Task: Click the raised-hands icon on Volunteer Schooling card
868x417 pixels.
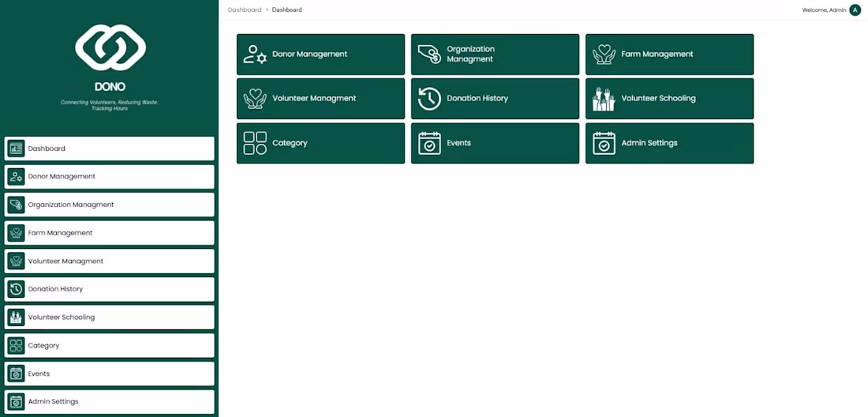Action: click(x=604, y=99)
